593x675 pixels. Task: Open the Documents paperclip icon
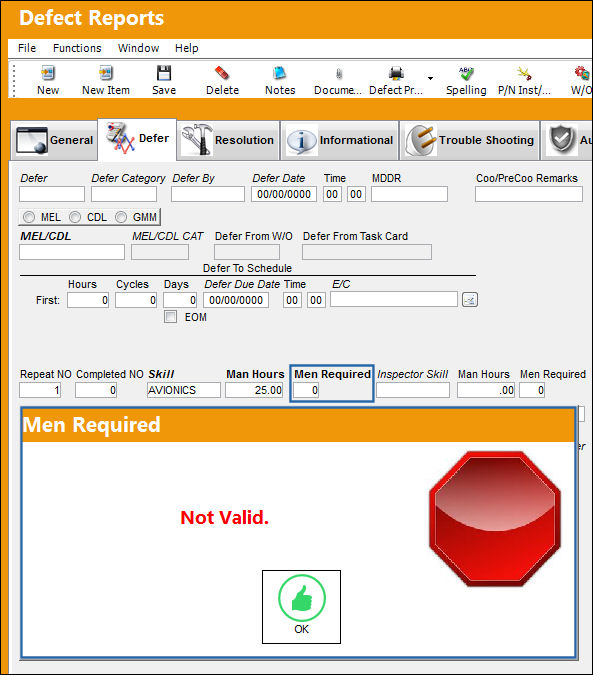pos(339,74)
